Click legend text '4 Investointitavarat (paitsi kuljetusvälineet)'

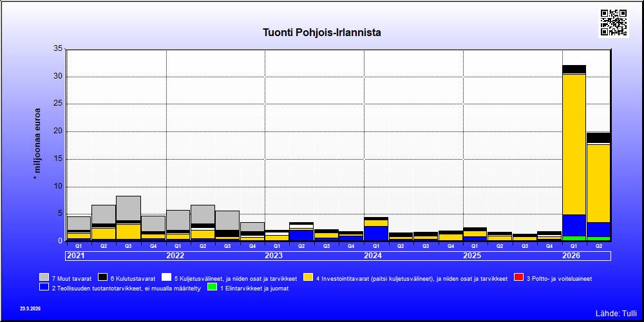coord(412,278)
